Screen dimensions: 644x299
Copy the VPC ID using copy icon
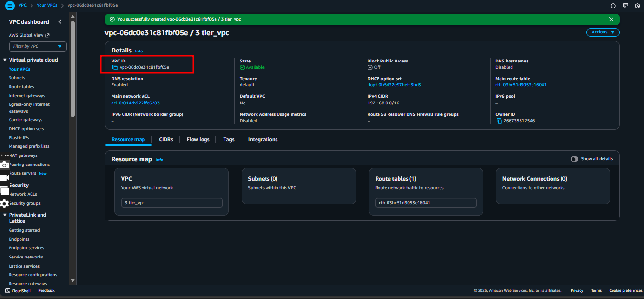coord(115,67)
